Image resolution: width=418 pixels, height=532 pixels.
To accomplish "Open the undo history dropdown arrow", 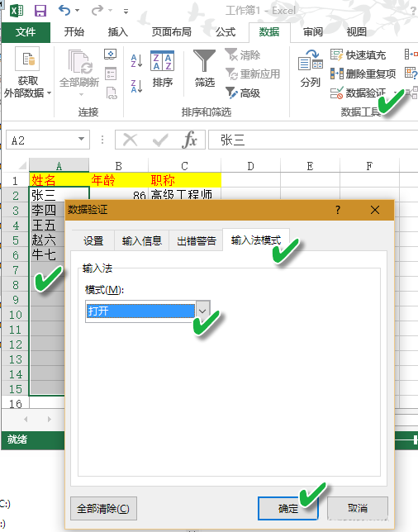I will pyautogui.click(x=78, y=11).
